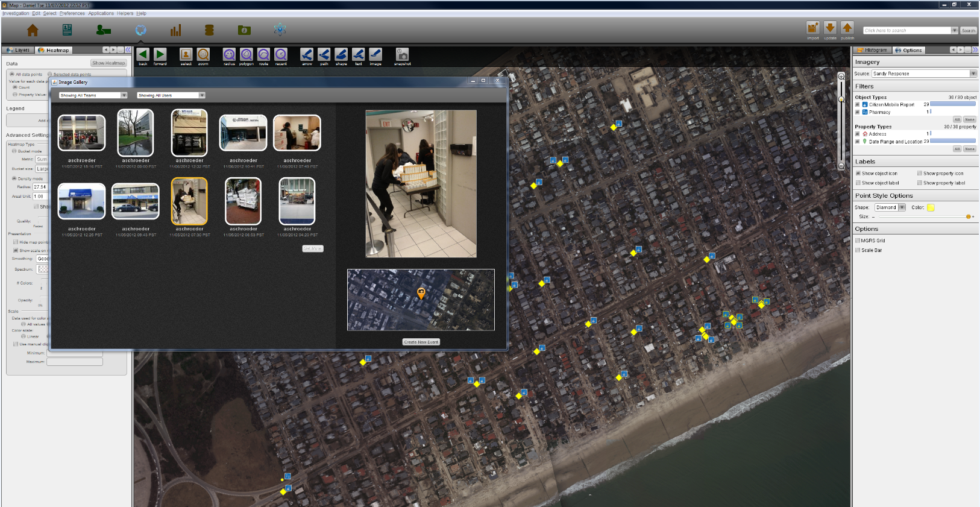Select the All data points radio button
This screenshot has height=507, width=980.
coord(12,74)
